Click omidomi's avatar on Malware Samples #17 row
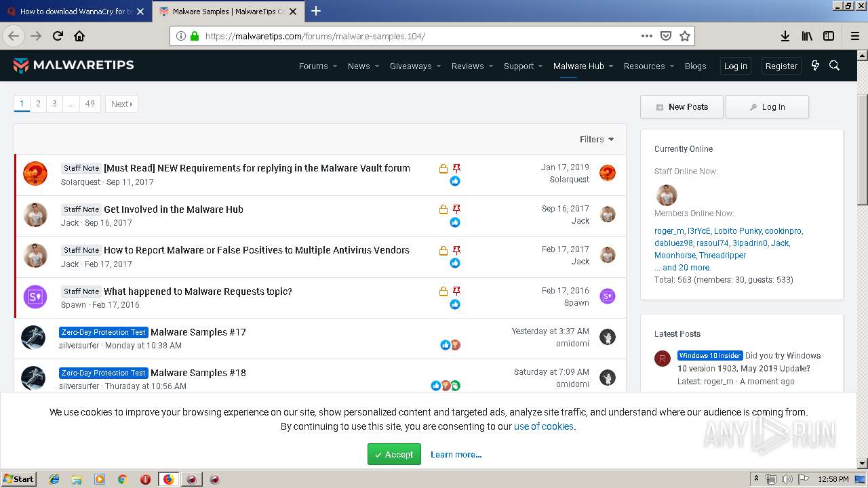868x488 pixels. pyautogui.click(x=608, y=337)
